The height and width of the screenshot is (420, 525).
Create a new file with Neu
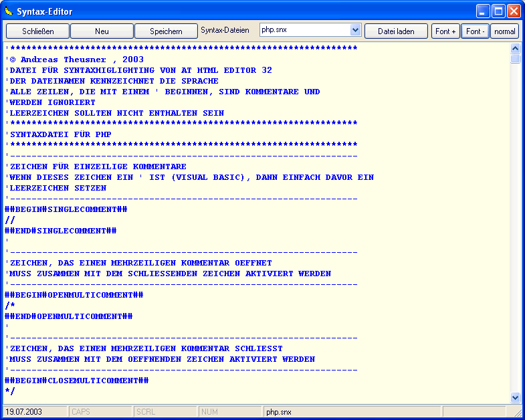(102, 31)
